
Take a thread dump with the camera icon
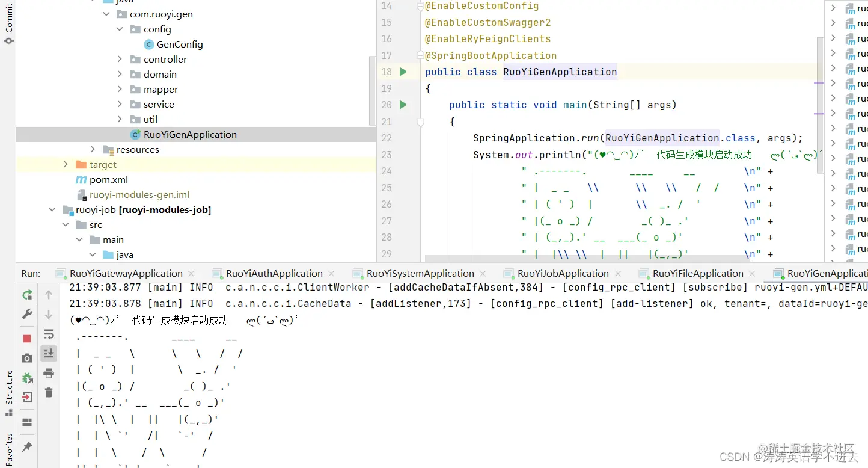[x=27, y=358]
